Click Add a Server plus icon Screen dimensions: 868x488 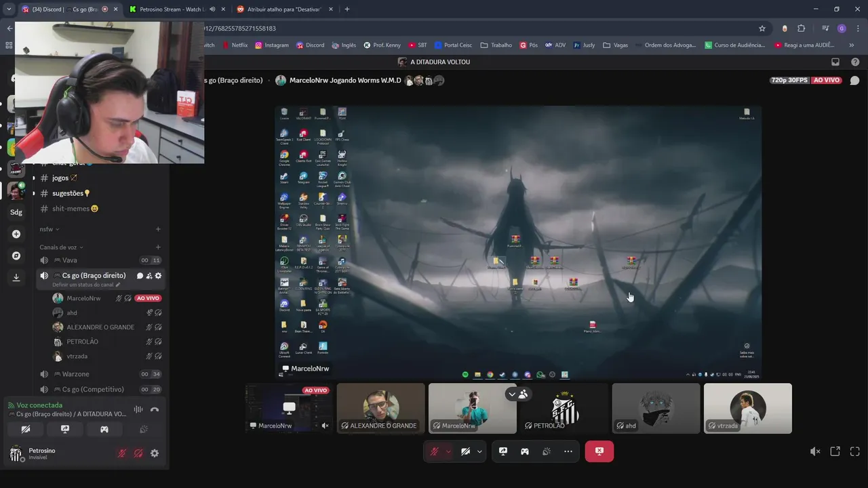[x=16, y=234]
